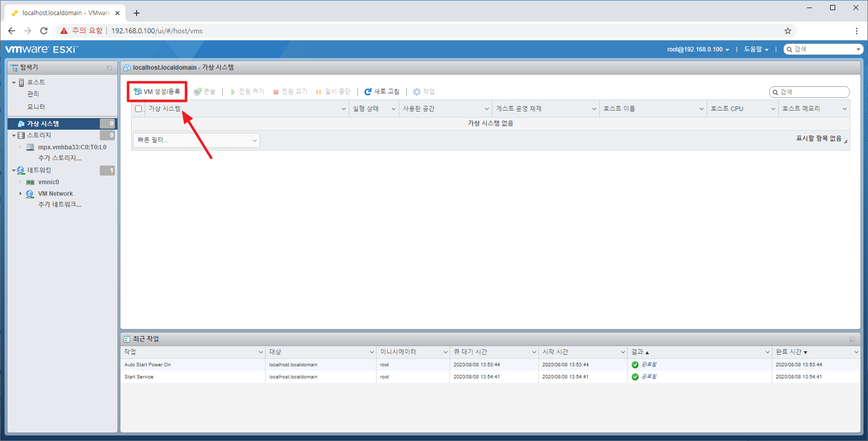Click 완료됨 result link for Auto Start Power On
Viewport: 868px width, 441px height.
click(649, 364)
